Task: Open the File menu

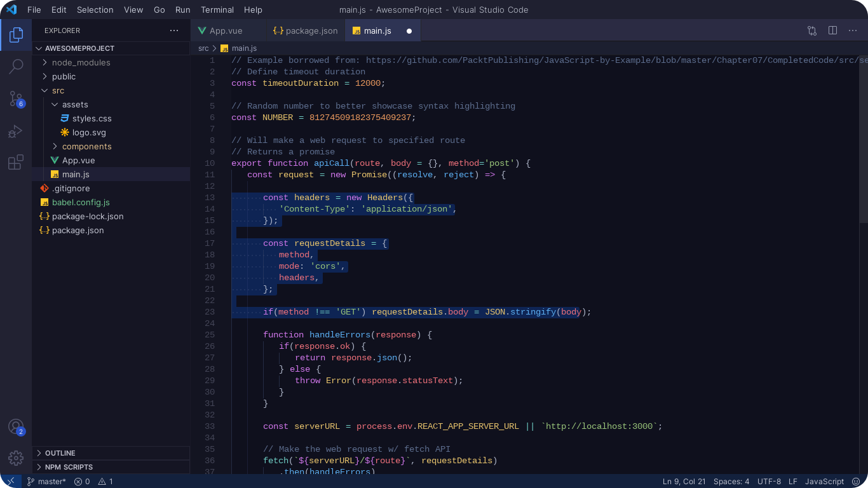Action: [x=34, y=10]
